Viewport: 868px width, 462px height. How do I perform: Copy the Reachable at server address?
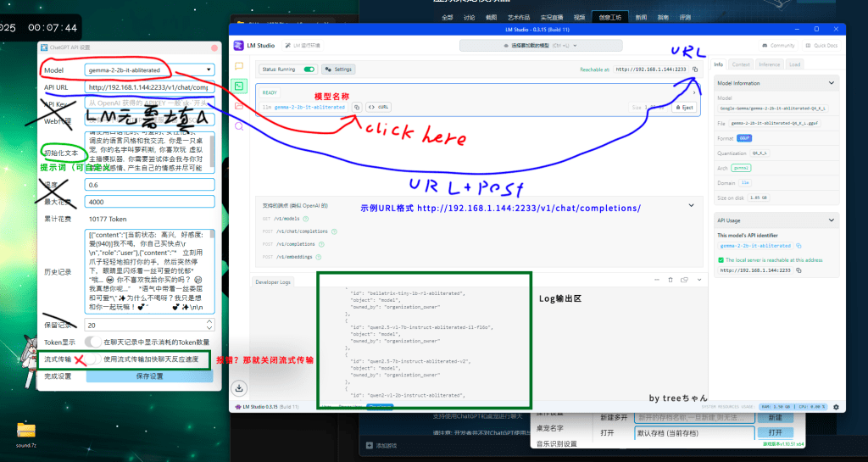coord(695,70)
